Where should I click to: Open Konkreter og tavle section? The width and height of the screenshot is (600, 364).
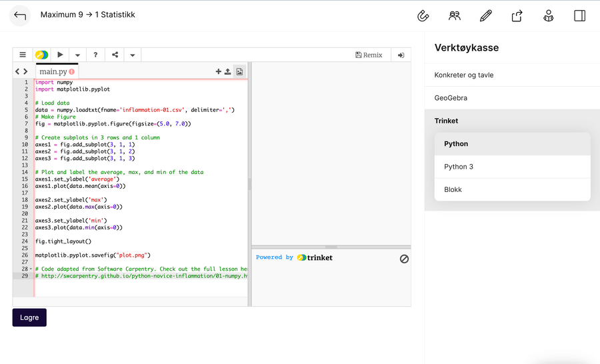coord(512,75)
